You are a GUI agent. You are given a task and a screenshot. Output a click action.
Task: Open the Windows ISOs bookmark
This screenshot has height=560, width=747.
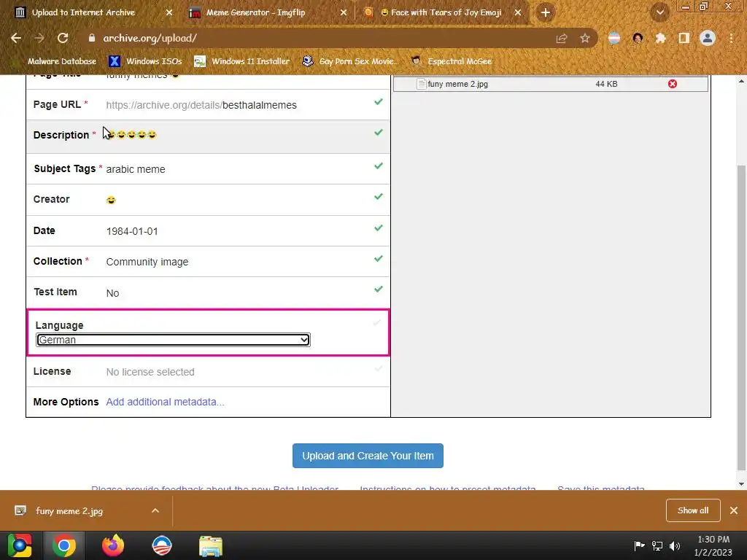[x=145, y=61]
